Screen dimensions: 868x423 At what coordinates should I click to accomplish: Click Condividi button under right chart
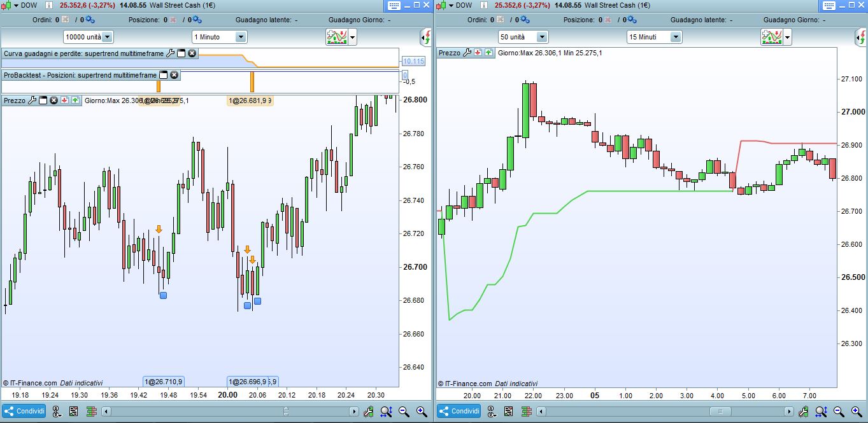coord(459,412)
